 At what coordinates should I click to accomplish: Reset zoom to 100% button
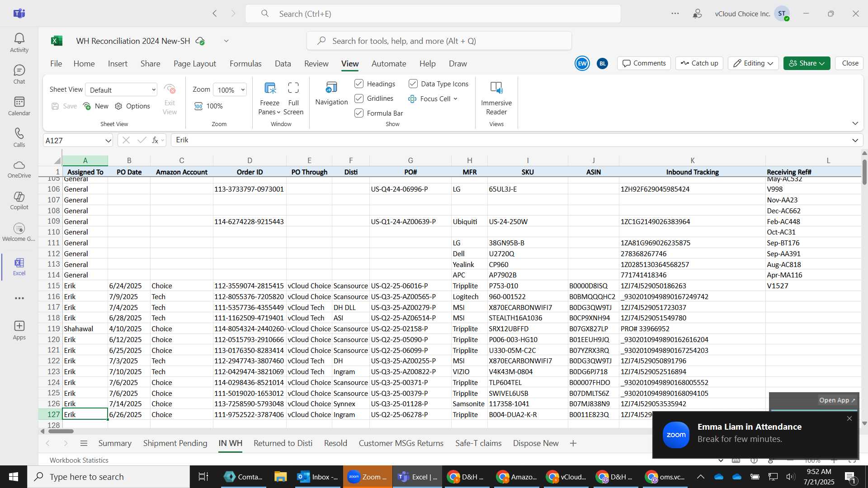(208, 106)
